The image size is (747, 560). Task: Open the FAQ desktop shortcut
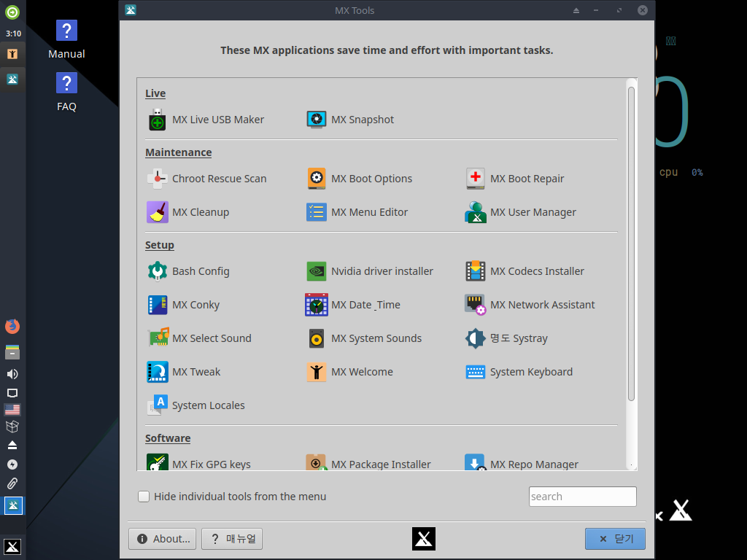pyautogui.click(x=66, y=93)
